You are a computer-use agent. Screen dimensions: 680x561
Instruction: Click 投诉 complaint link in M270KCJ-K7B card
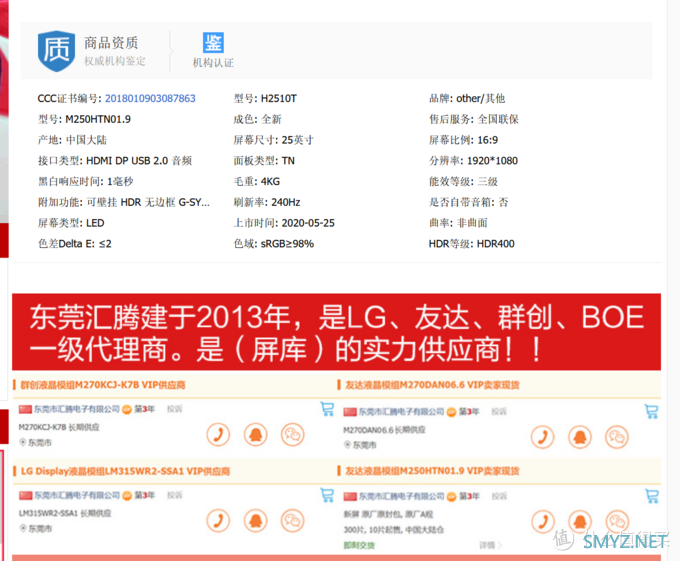[175, 409]
